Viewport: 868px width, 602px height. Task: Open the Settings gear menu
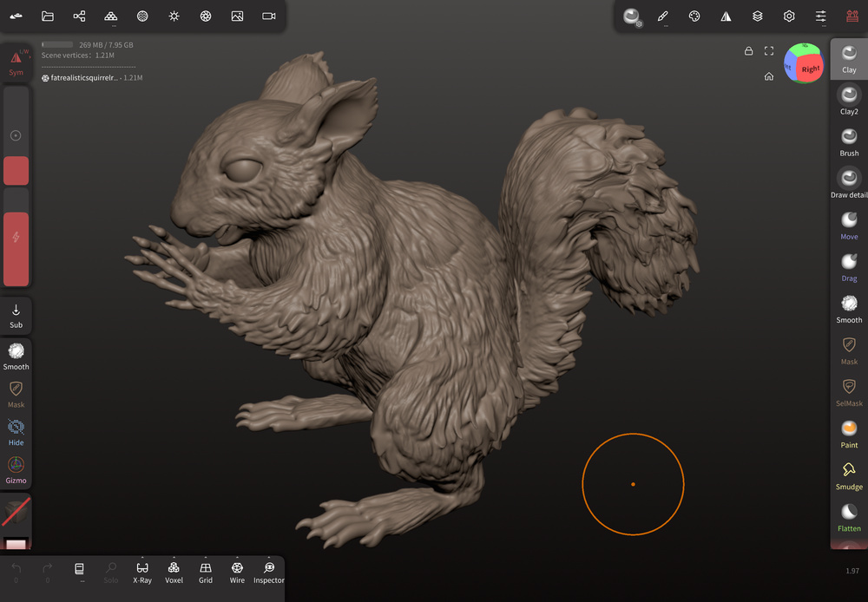[789, 16]
